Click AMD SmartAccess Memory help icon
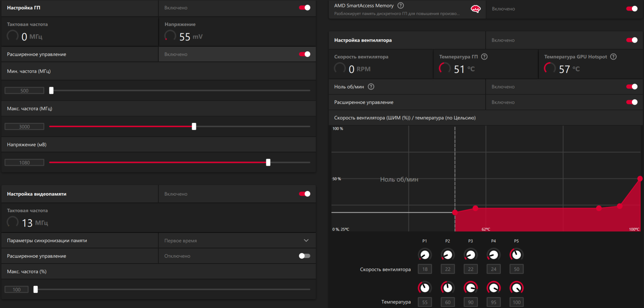The height and width of the screenshot is (308, 644). pyautogui.click(x=400, y=5)
